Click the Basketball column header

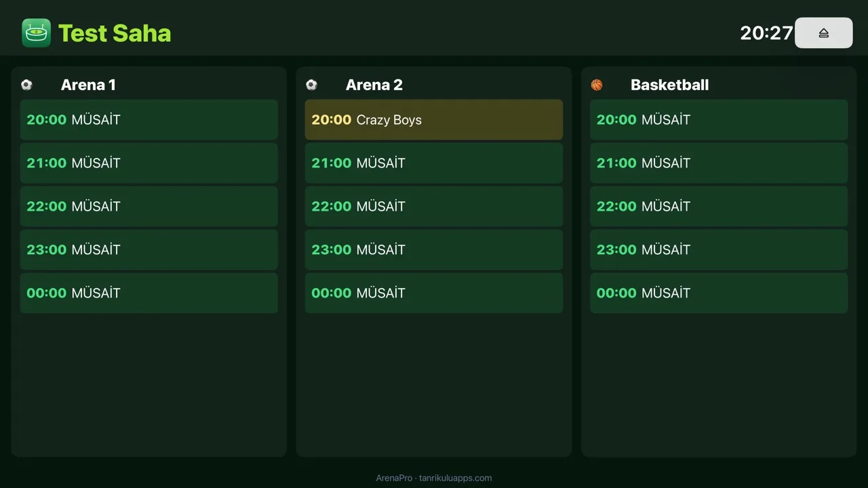pos(669,85)
